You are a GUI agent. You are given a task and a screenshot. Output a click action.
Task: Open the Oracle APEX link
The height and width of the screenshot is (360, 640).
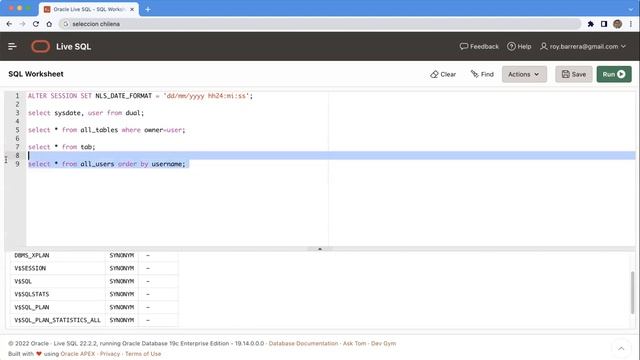pos(78,354)
